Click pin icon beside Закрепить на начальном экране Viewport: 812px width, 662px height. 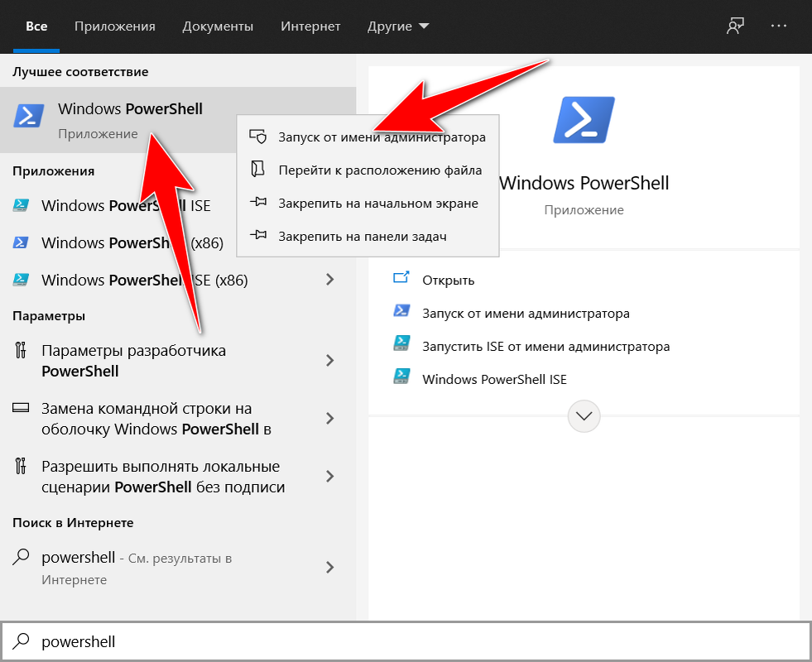[x=258, y=202]
